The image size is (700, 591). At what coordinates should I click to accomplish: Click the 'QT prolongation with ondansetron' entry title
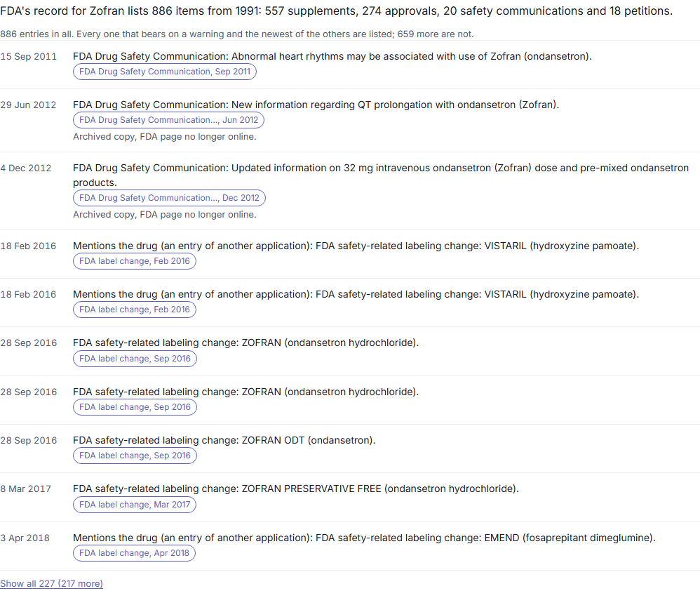(x=316, y=105)
